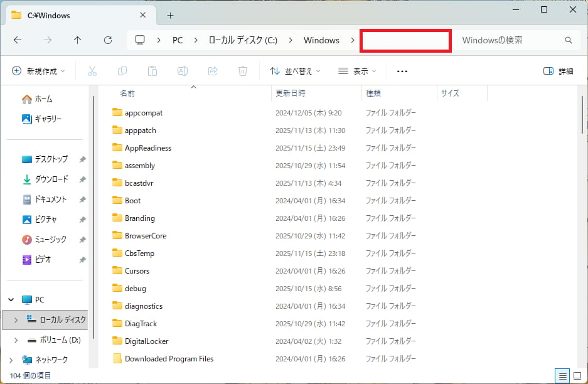The width and height of the screenshot is (588, 384).
Task: Open the 表示 view menu
Action: coord(357,71)
